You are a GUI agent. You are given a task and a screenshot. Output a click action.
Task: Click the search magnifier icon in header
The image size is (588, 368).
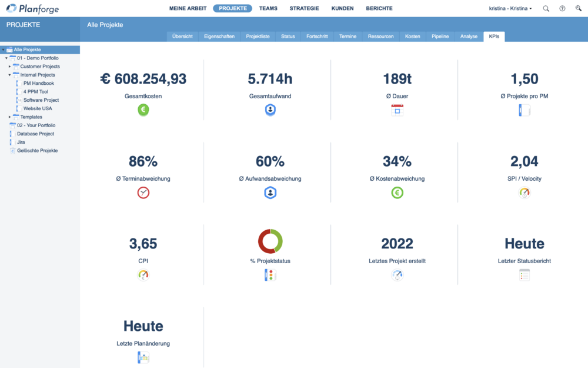546,9
